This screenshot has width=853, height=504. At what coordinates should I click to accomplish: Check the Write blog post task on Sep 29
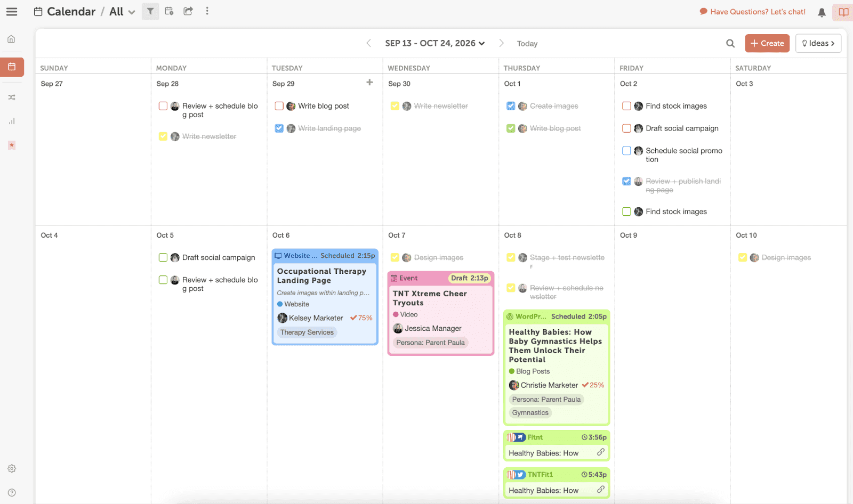click(x=279, y=106)
